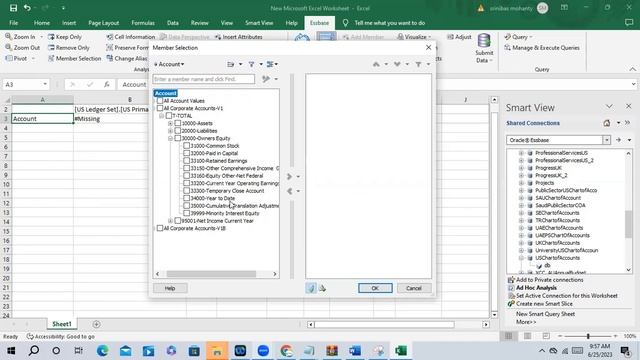Open the Data ribbon tab
Image resolution: width=640 pixels, height=360 pixels.
coord(173,23)
